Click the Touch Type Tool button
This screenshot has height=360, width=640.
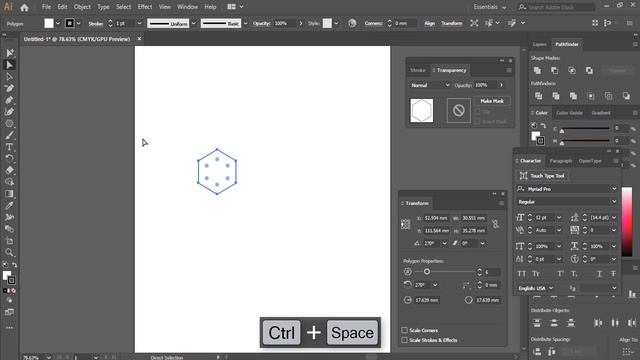[x=542, y=176]
